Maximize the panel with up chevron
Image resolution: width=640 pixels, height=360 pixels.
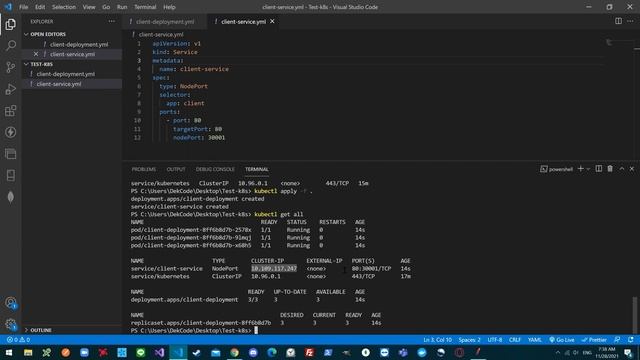tap(622, 169)
